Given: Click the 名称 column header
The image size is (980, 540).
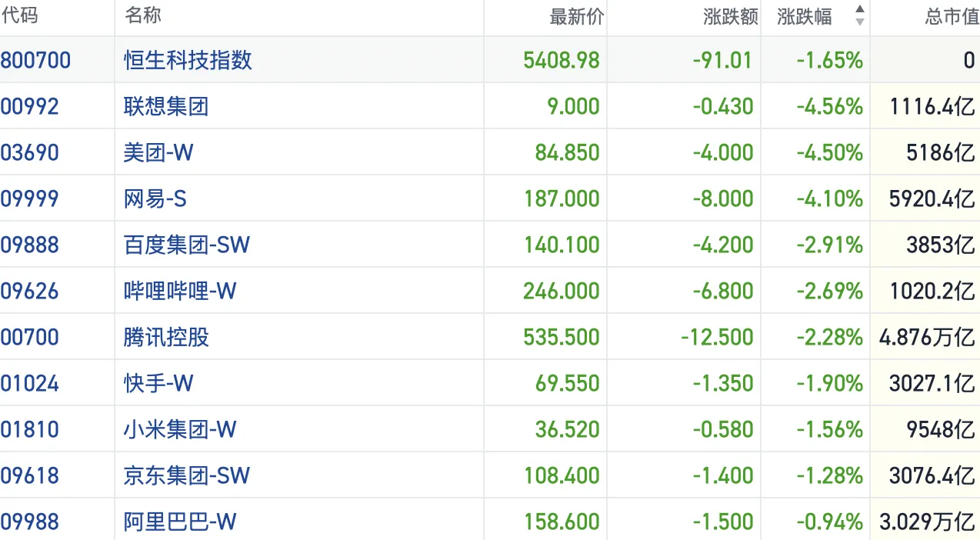Looking at the screenshot, I should pos(143,16).
